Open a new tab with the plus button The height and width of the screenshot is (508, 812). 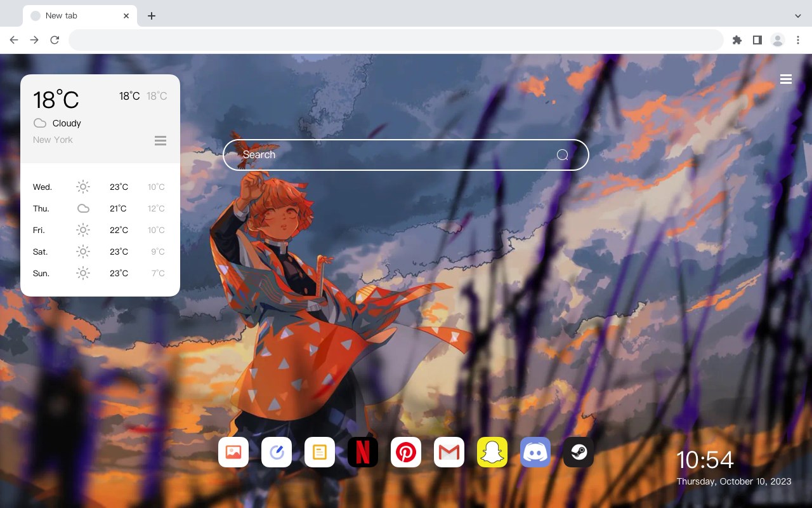(x=151, y=16)
